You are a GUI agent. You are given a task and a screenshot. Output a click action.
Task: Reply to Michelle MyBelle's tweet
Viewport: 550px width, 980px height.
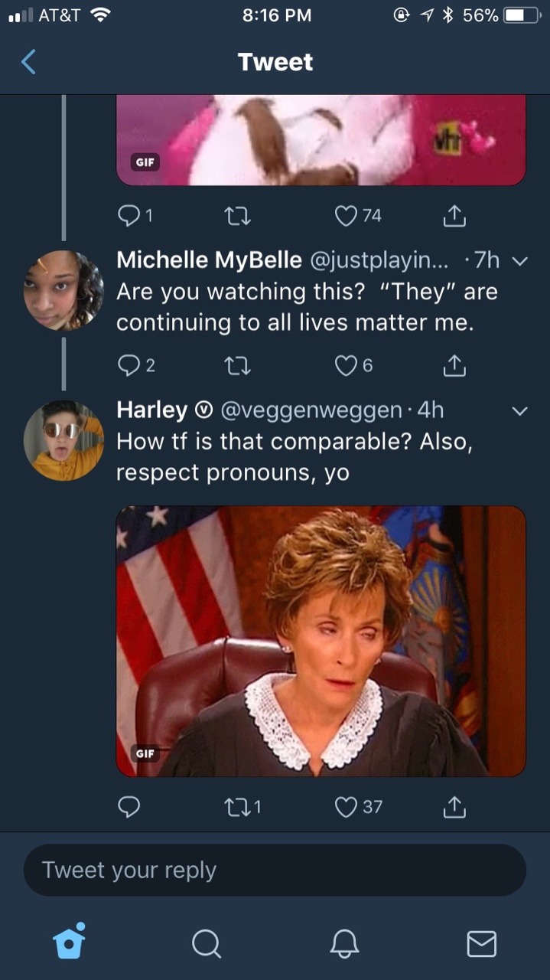(129, 367)
